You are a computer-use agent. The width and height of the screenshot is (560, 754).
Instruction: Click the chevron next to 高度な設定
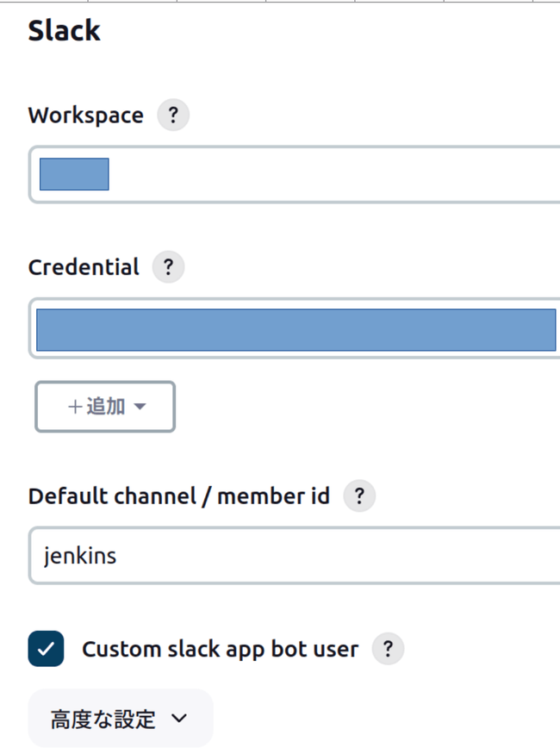(x=178, y=718)
